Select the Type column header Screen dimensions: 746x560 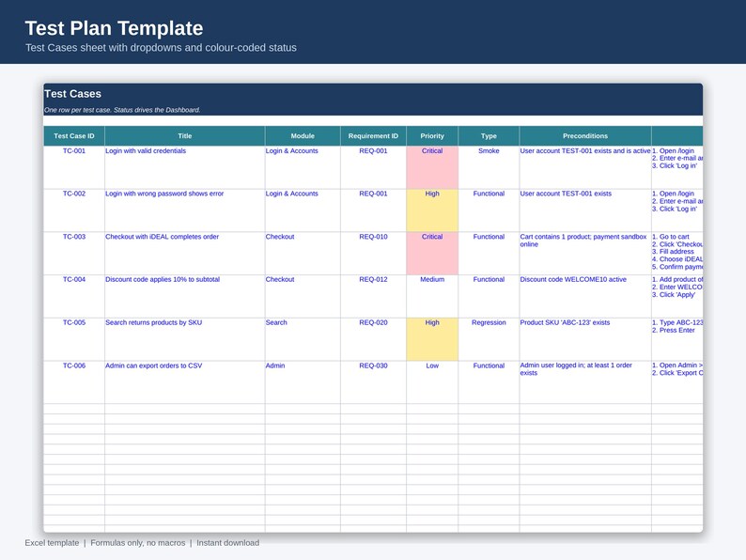[x=489, y=136]
